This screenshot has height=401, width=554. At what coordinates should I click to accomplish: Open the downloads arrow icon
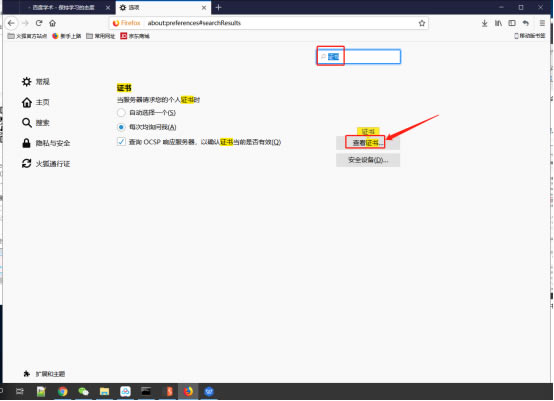[484, 23]
